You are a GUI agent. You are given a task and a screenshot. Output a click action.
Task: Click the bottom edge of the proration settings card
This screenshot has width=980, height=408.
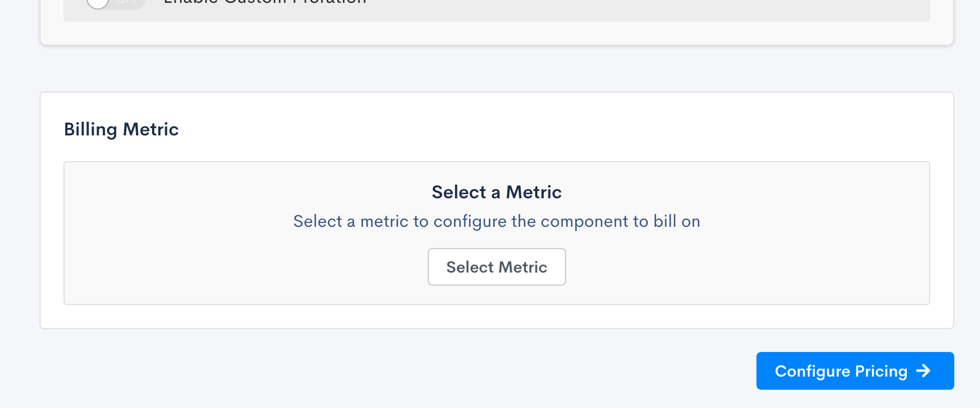[496, 43]
